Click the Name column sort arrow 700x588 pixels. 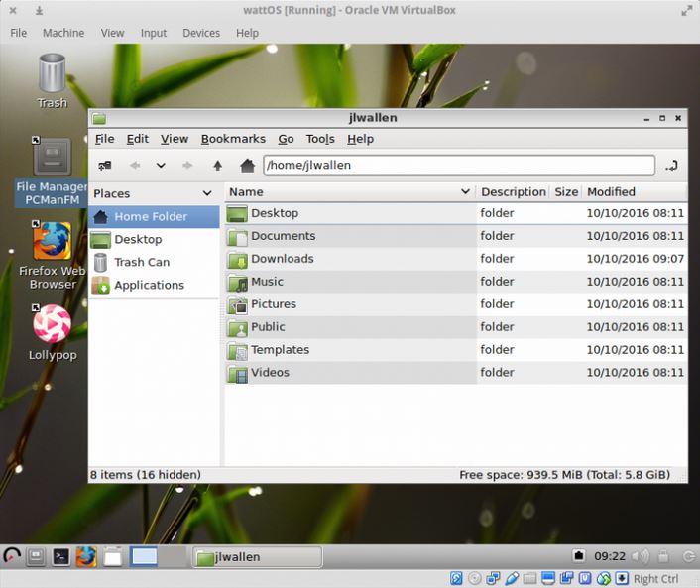[x=465, y=192]
